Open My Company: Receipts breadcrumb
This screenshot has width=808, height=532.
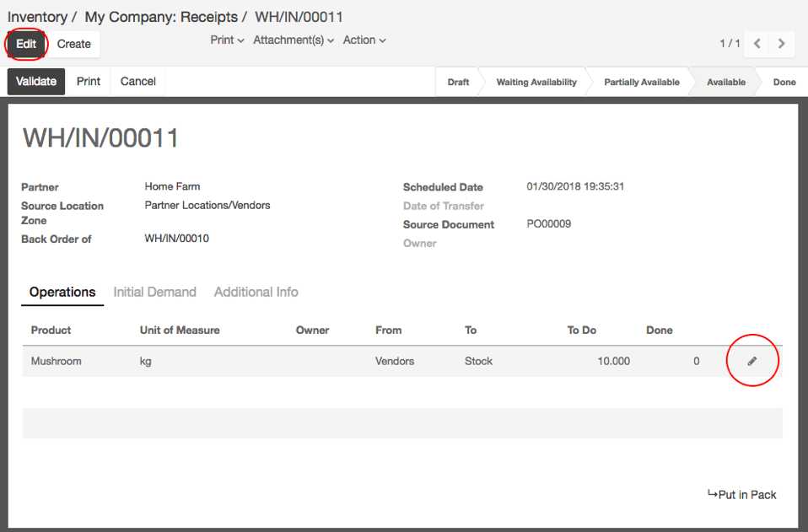161,17
